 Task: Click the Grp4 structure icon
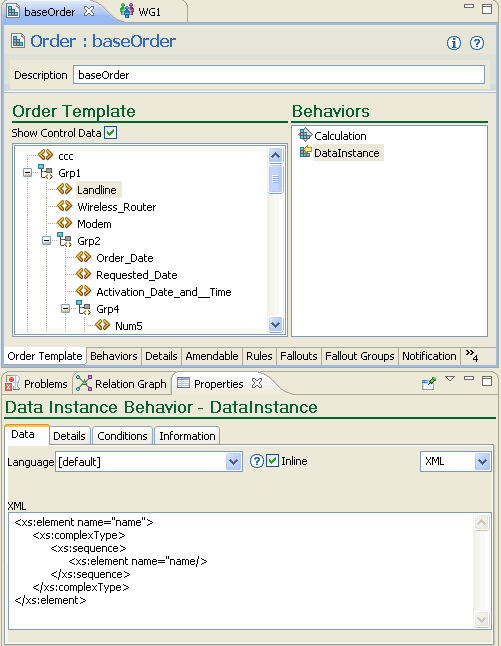coord(84,308)
